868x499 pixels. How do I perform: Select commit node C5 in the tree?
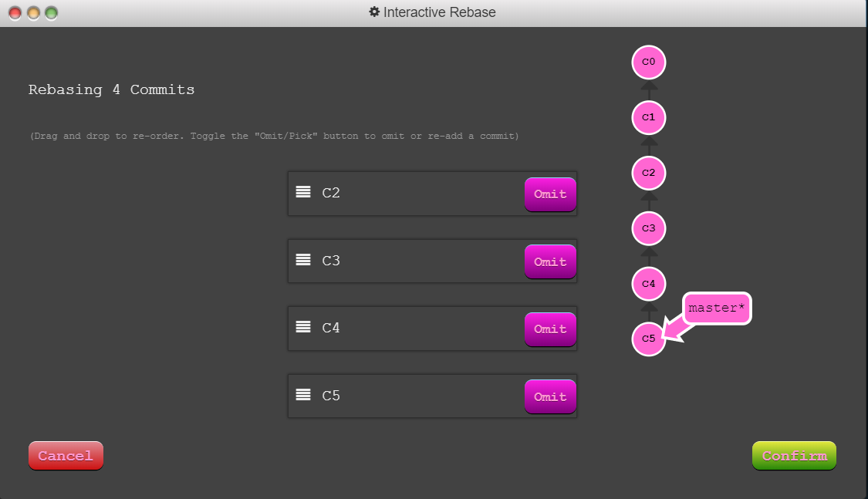[648, 339]
